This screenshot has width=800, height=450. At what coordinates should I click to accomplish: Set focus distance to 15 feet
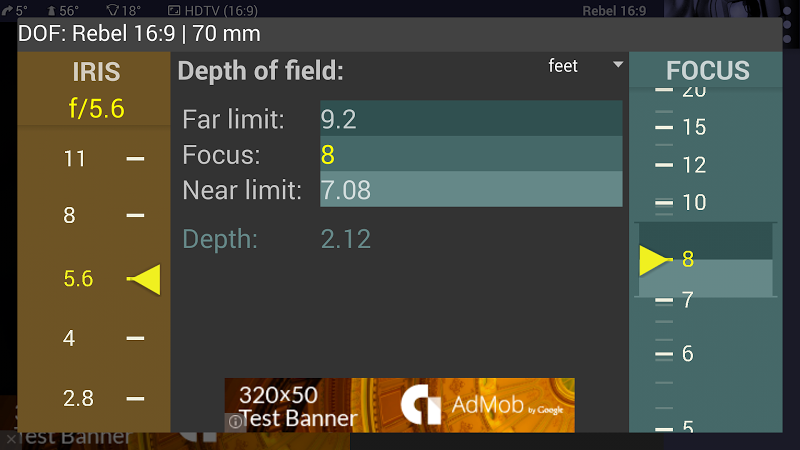[693, 127]
